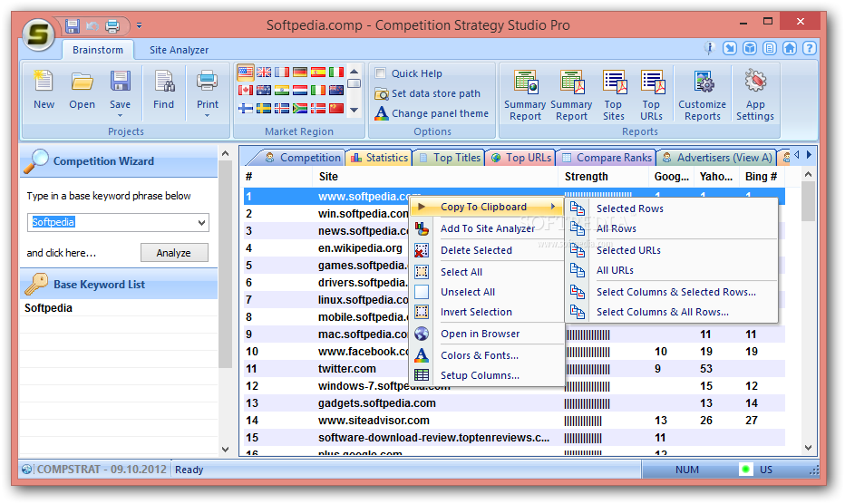The height and width of the screenshot is (504, 845).
Task: Choose Selected URLs in clipboard submenu
Action: 628,250
